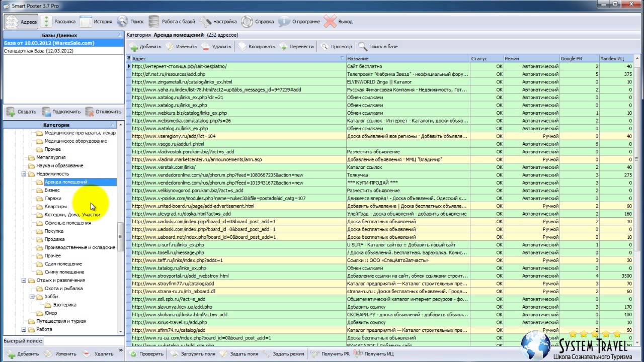Click Удалить in address toolbar
644x362 pixels.
click(x=216, y=47)
